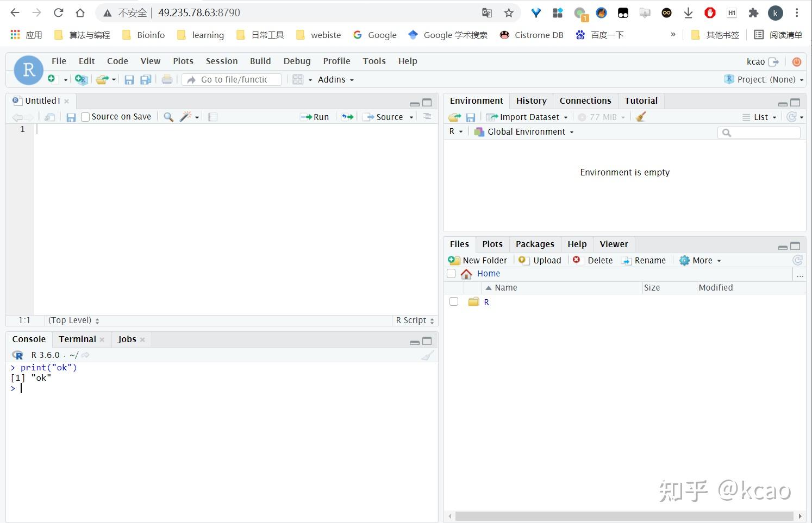The height and width of the screenshot is (523, 812).
Task: Open the New File dropdown arrow
Action: pos(66,80)
